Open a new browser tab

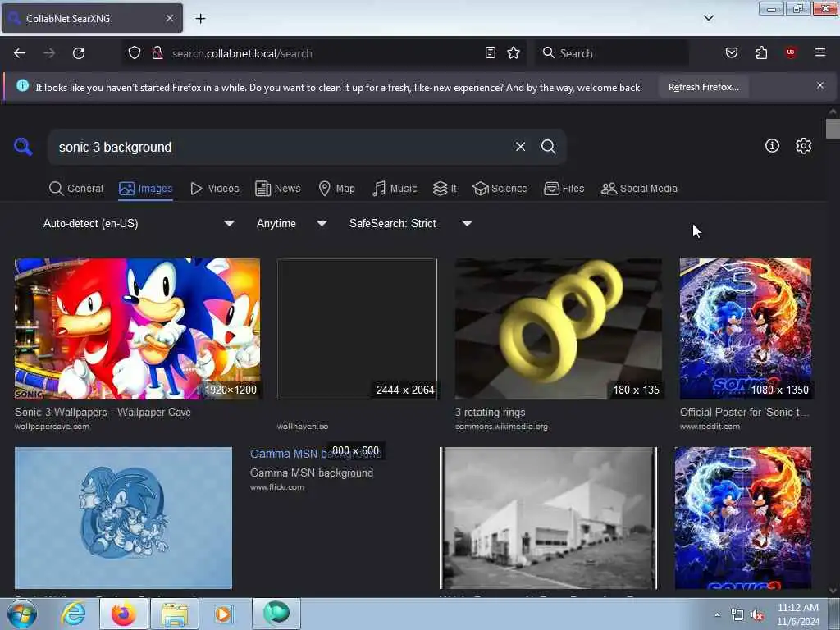tap(200, 19)
